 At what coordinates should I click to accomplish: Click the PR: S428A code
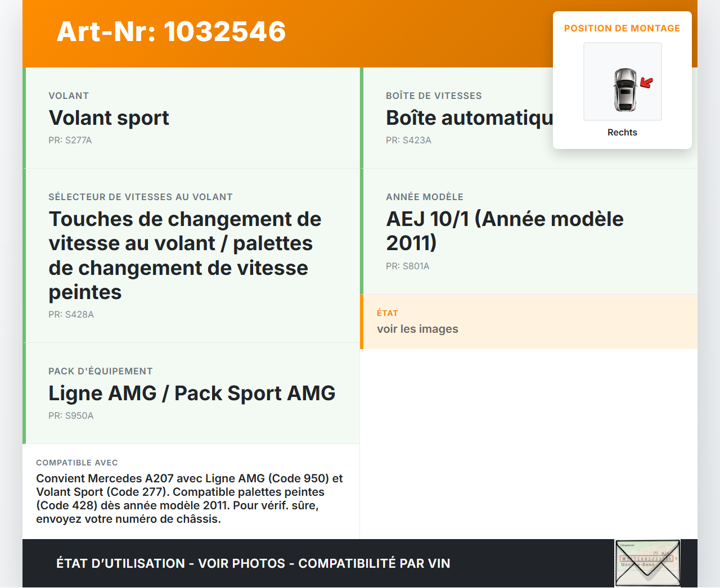(71, 315)
